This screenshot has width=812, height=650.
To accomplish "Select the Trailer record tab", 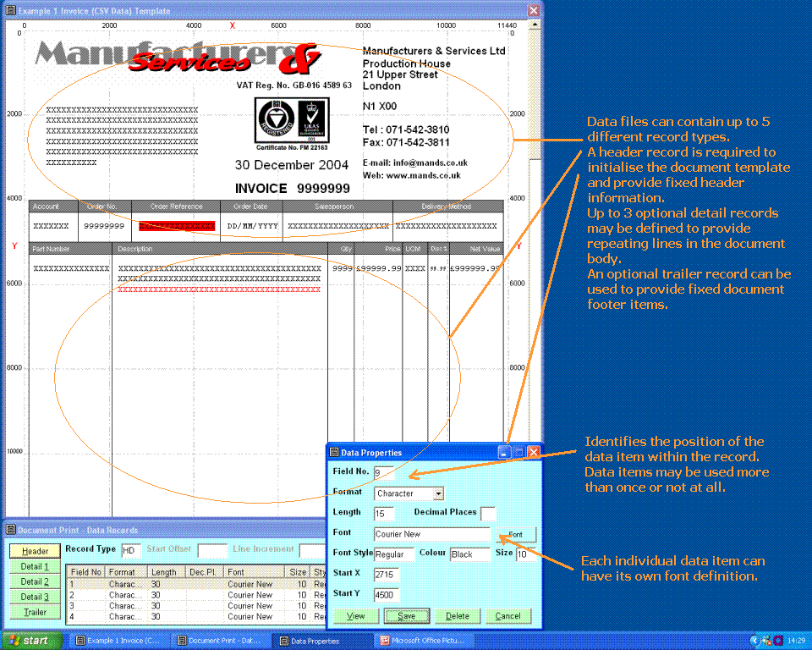I will click(35, 613).
